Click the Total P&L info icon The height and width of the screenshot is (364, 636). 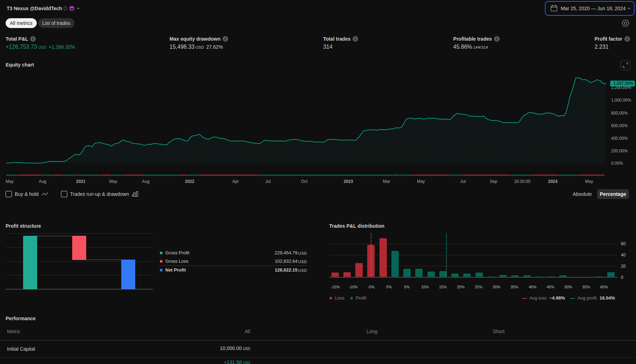(x=33, y=39)
